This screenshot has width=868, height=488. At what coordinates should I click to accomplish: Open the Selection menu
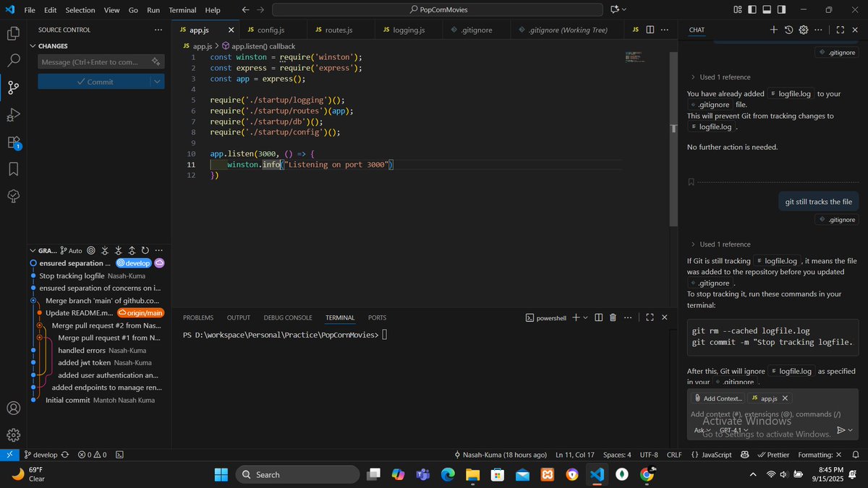coord(80,10)
